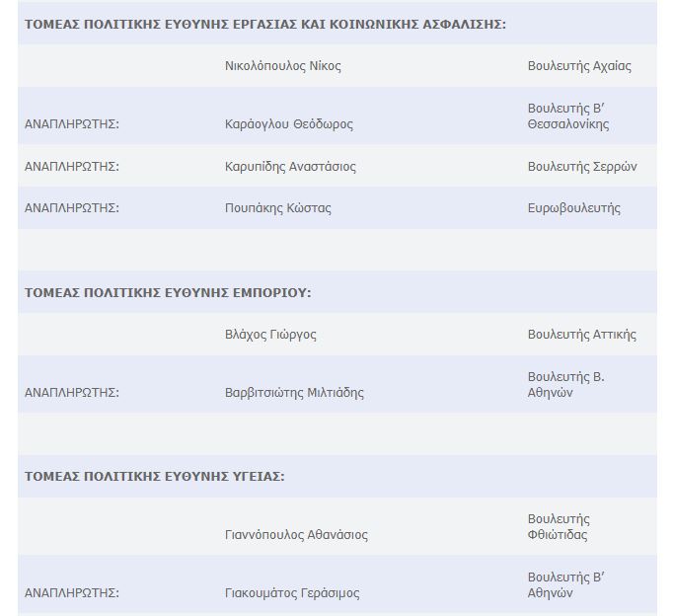The image size is (674, 616).
Task: Click the text Βουλευτής Φθιώτιδας
Action: tap(559, 527)
